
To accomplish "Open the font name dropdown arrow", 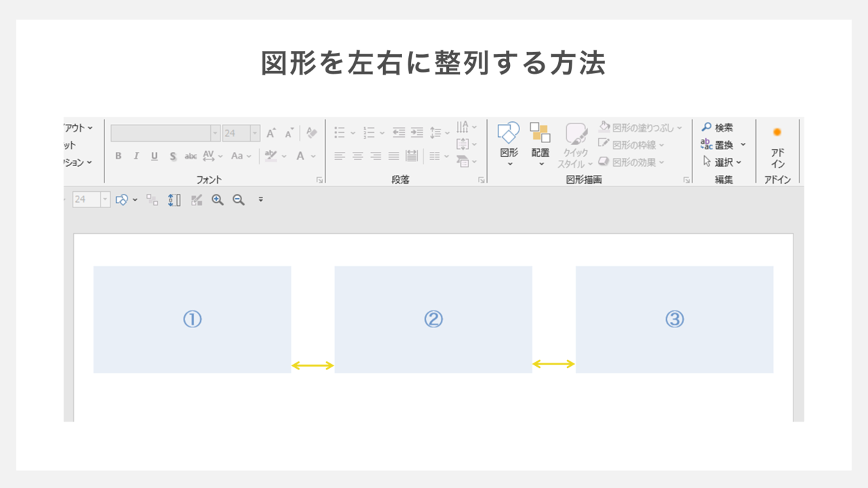I will click(x=215, y=134).
